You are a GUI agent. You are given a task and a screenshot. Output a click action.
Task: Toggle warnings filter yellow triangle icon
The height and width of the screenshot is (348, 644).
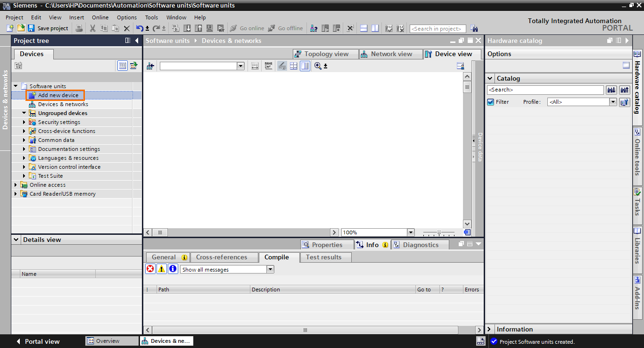[x=162, y=269]
